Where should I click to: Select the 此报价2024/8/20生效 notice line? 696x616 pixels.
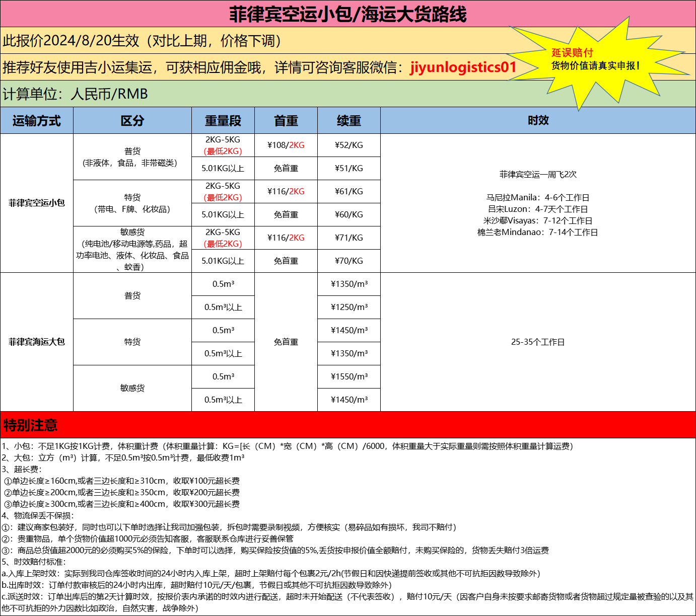(142, 41)
